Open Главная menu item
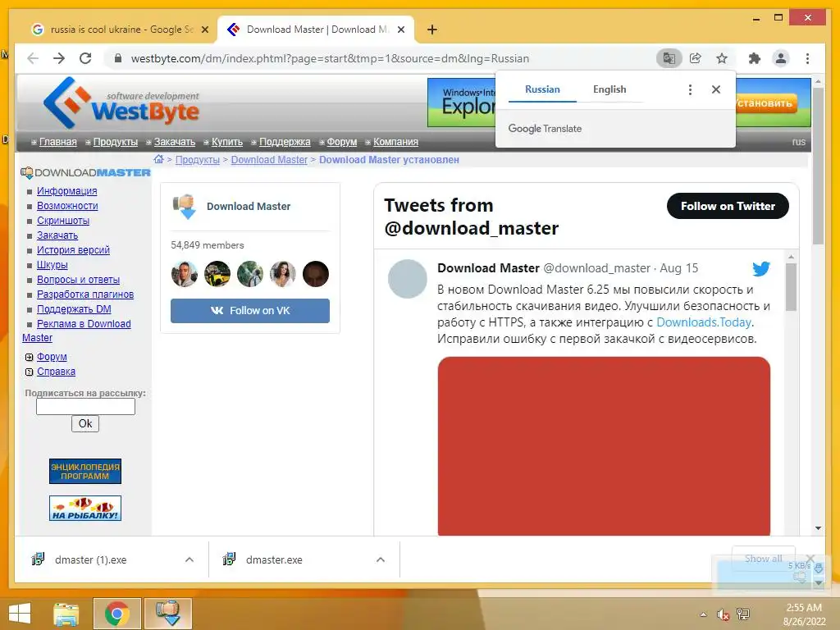 [x=58, y=142]
